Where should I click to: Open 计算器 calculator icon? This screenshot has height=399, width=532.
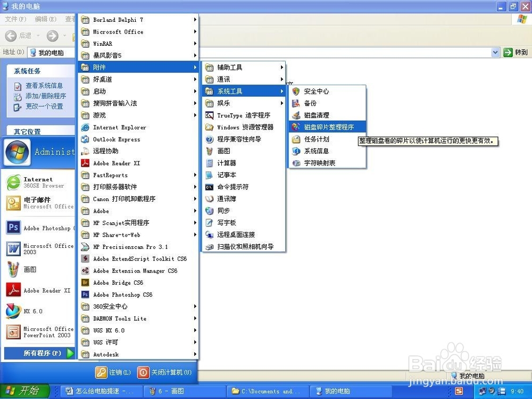click(209, 163)
